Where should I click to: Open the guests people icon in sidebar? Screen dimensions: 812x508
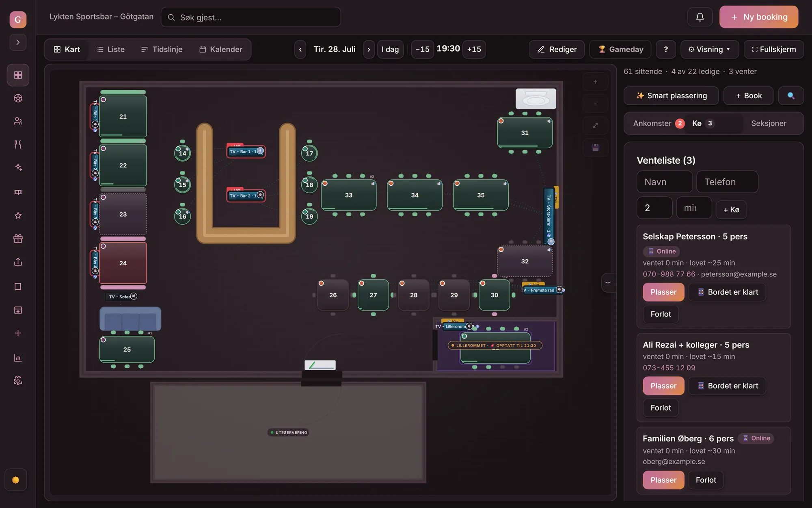click(18, 121)
